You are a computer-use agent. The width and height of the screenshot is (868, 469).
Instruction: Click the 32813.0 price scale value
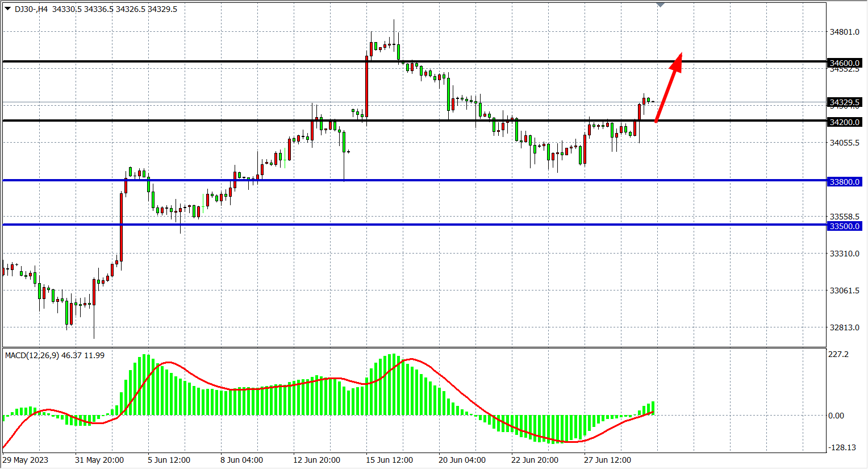[x=845, y=327]
